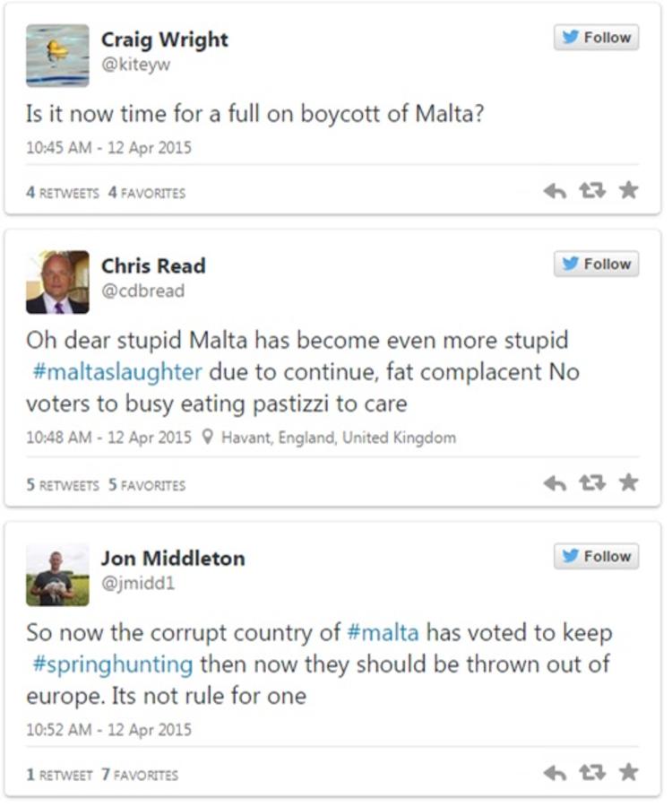The image size is (672, 807).
Task: Star Jon Middleton's tweet as favorite
Action: (629, 772)
